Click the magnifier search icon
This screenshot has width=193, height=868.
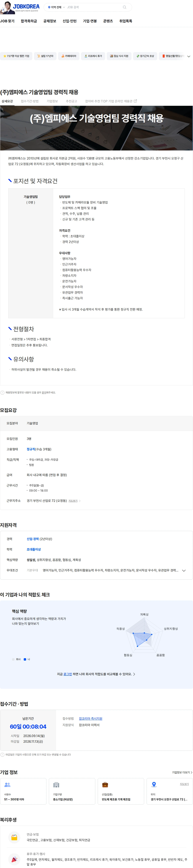125,7
